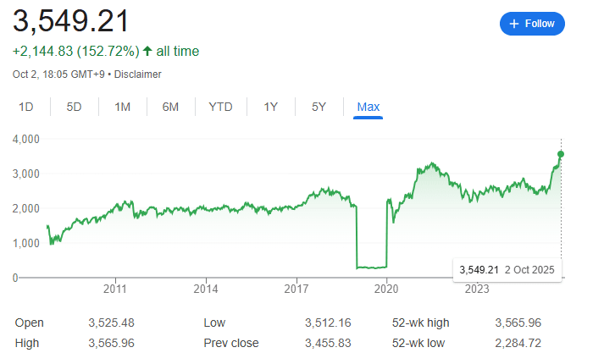
Task: Click the Oct 2, 18:05 GMT+9 timestamp
Action: coord(58,74)
